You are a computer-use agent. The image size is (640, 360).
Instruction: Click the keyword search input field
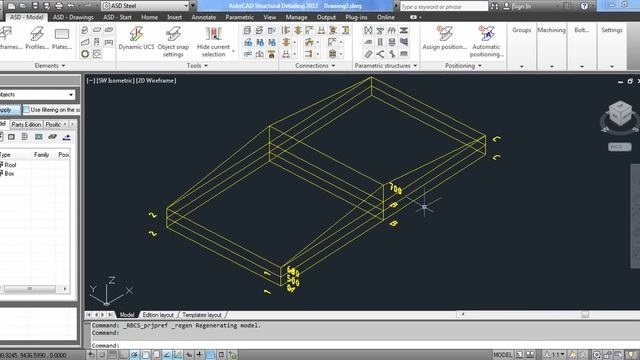[x=443, y=6]
